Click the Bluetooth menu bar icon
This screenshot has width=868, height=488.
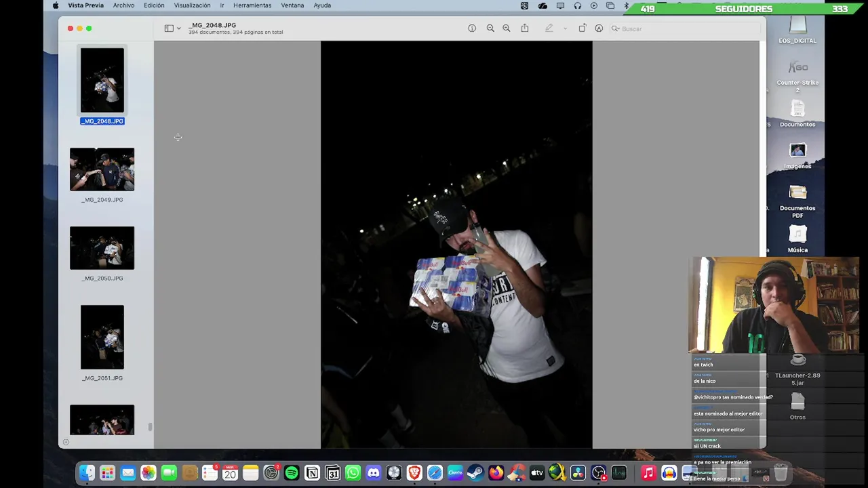(x=627, y=5)
